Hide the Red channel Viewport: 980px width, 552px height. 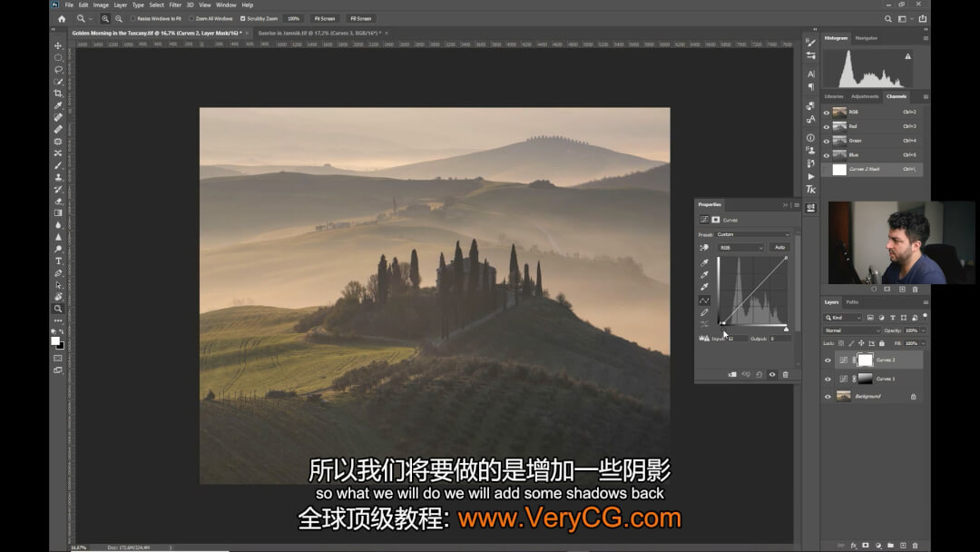click(827, 127)
